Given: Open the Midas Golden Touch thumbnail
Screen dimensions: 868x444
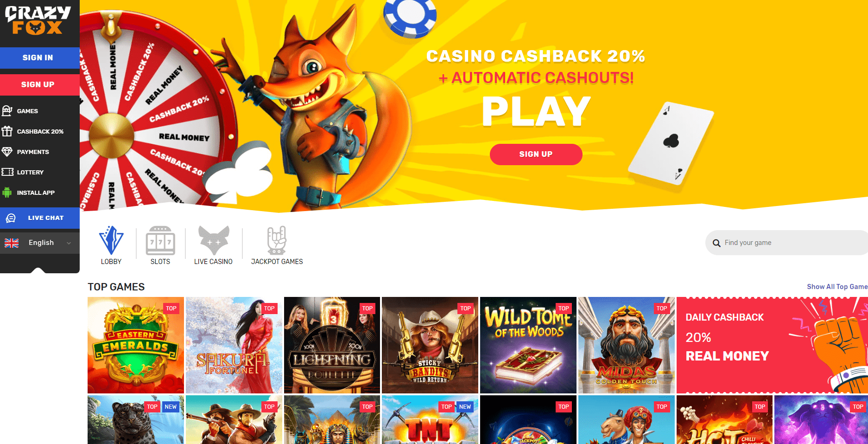Looking at the screenshot, I should pos(627,345).
